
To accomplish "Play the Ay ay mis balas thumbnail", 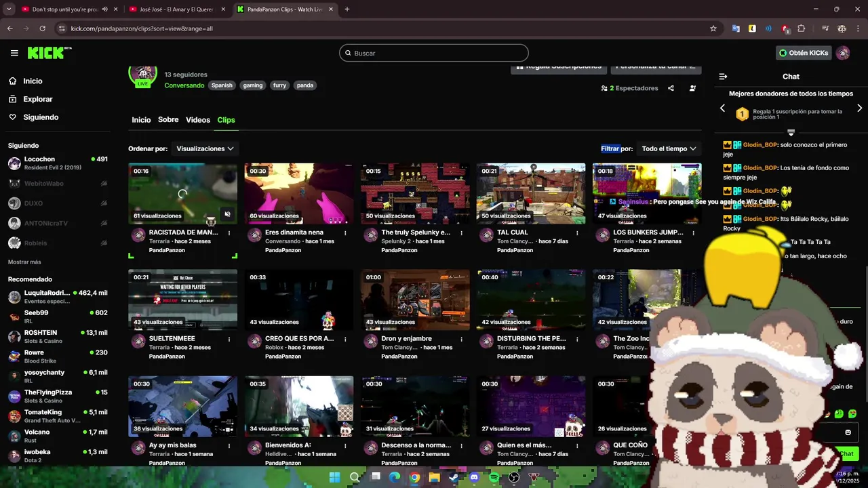I will tap(183, 407).
